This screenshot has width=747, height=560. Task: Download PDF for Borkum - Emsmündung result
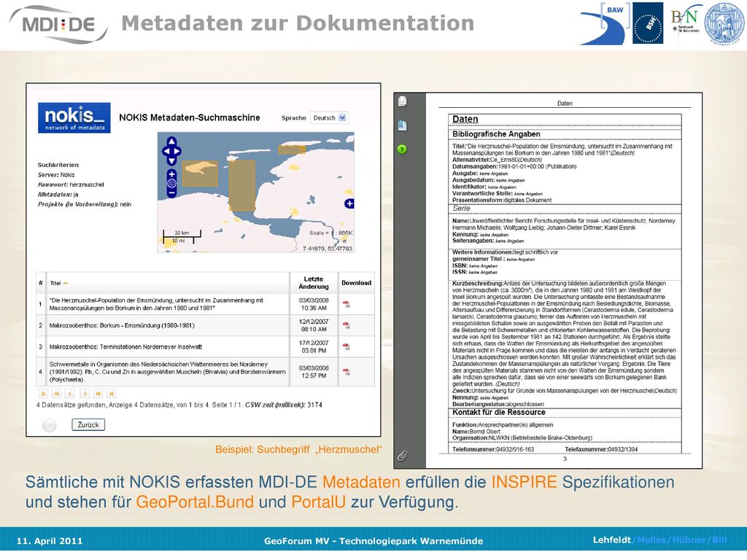[x=347, y=325]
